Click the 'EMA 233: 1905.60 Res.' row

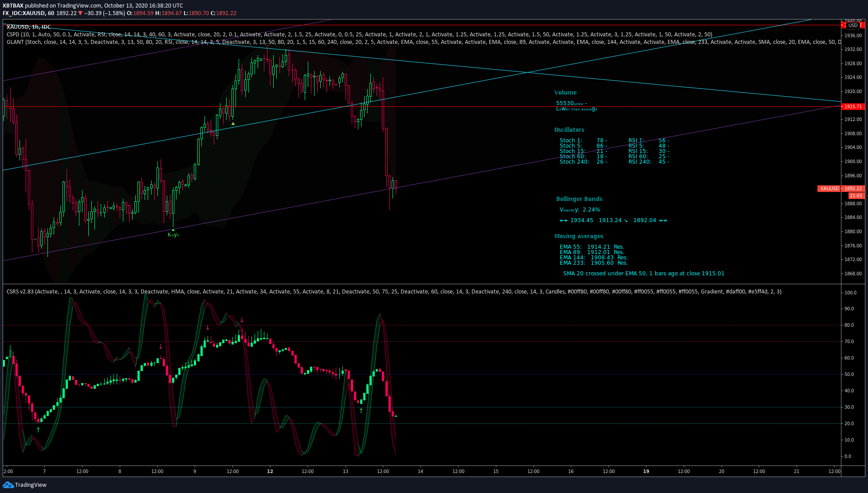(x=593, y=263)
